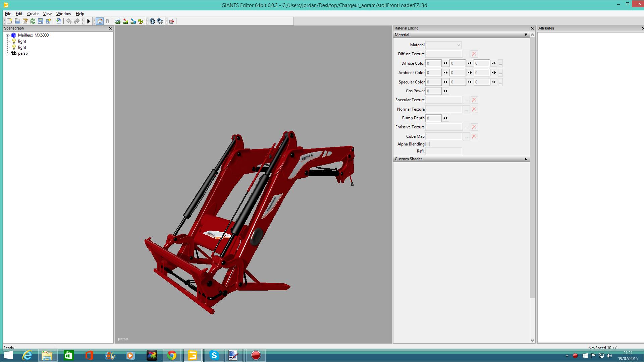Expand the Custom Shader section
The width and height of the screenshot is (644, 362).
coord(525,159)
